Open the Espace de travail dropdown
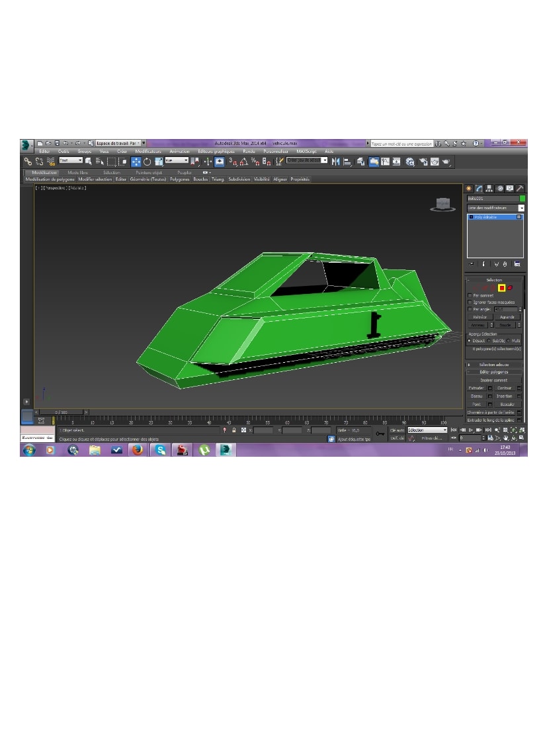The width and height of the screenshot is (547, 756). pyautogui.click(x=118, y=143)
